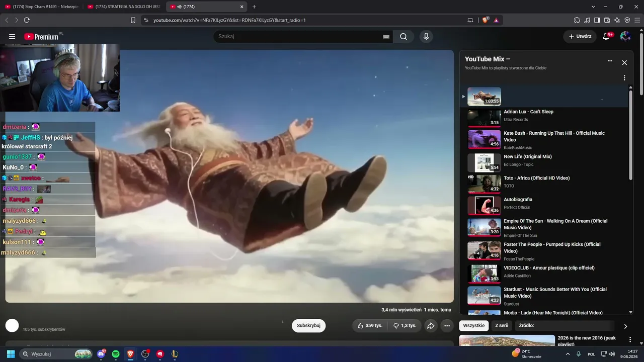Click the Subskrybuj button

pos(309,326)
